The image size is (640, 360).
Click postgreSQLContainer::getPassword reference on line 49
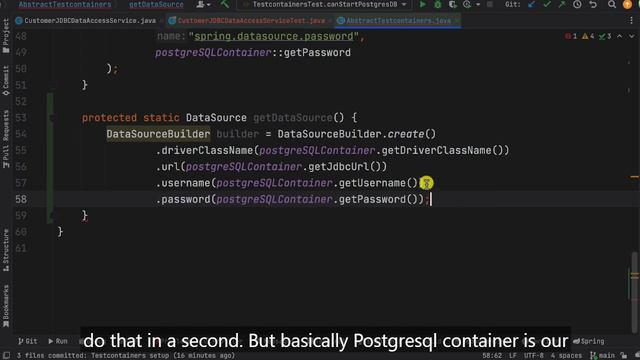(253, 53)
